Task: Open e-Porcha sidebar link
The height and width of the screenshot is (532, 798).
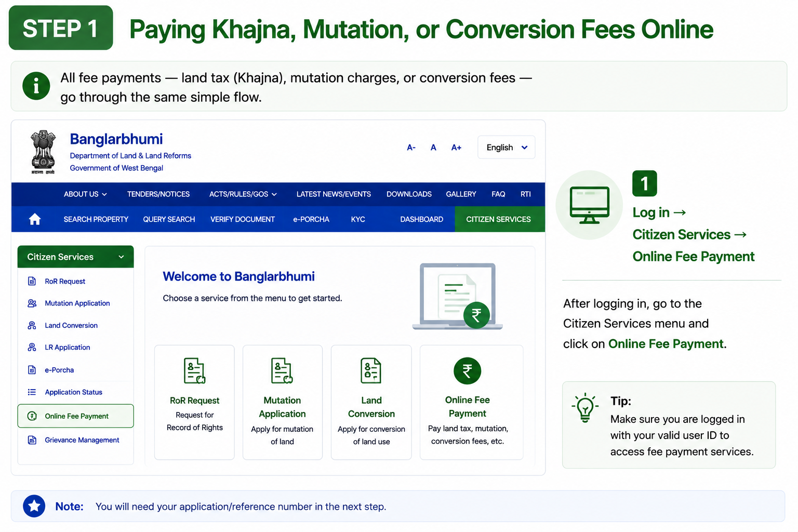Action: [59, 370]
